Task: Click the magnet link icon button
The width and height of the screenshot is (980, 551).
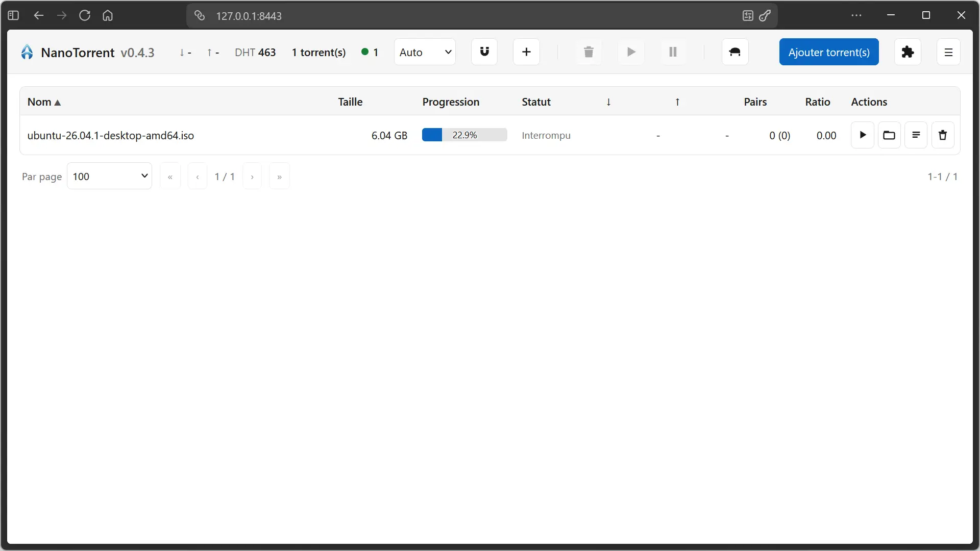Action: point(484,52)
